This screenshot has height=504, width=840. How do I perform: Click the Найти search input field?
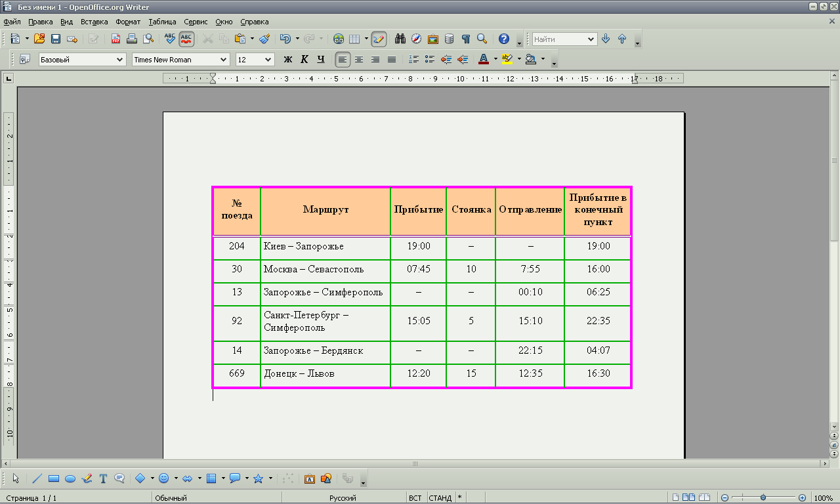[558, 39]
